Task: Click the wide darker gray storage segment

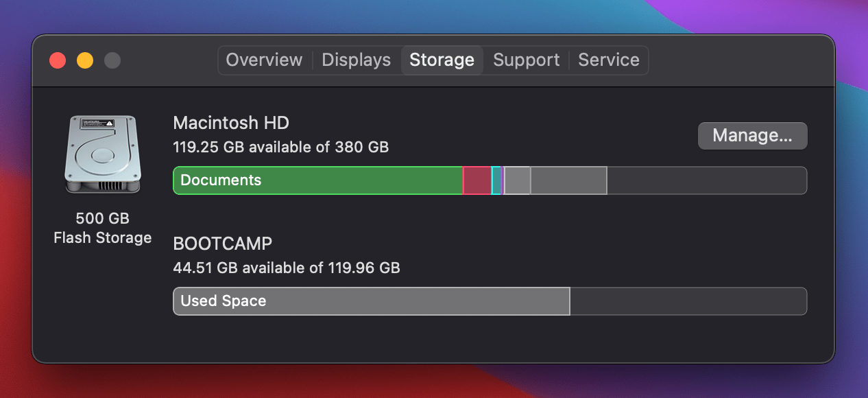Action: click(x=568, y=180)
